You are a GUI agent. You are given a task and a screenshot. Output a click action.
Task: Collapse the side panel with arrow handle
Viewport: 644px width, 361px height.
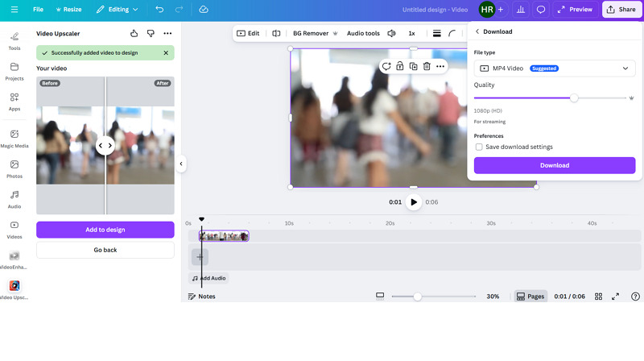181,164
